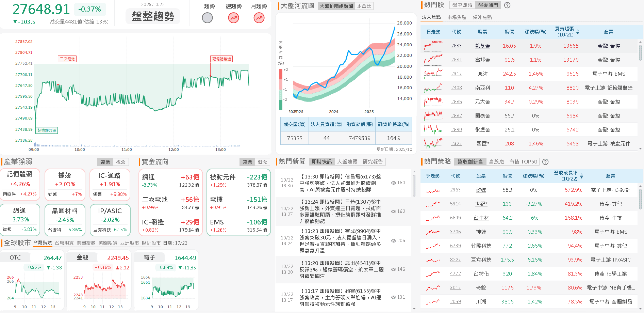Switch 熱門股 to 盤中即時 mode
Image resolution: width=644 pixels, height=313 pixels.
coord(462,5)
